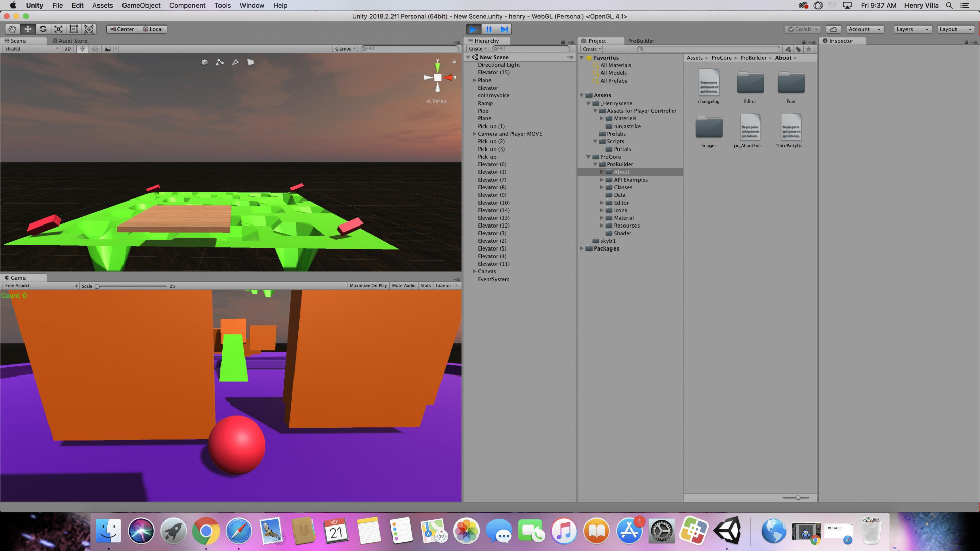This screenshot has height=551, width=980.
Task: Select the Scale tool in the toolbar
Action: (x=59, y=29)
